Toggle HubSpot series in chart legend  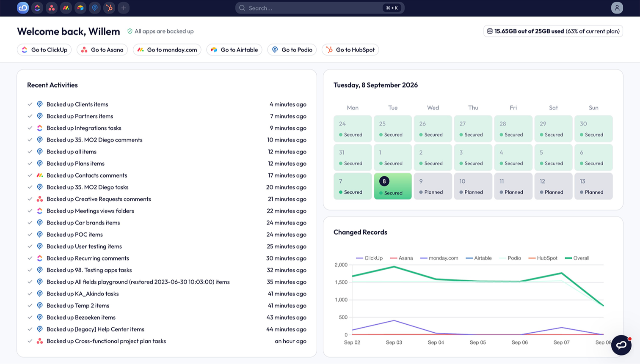tap(543, 258)
